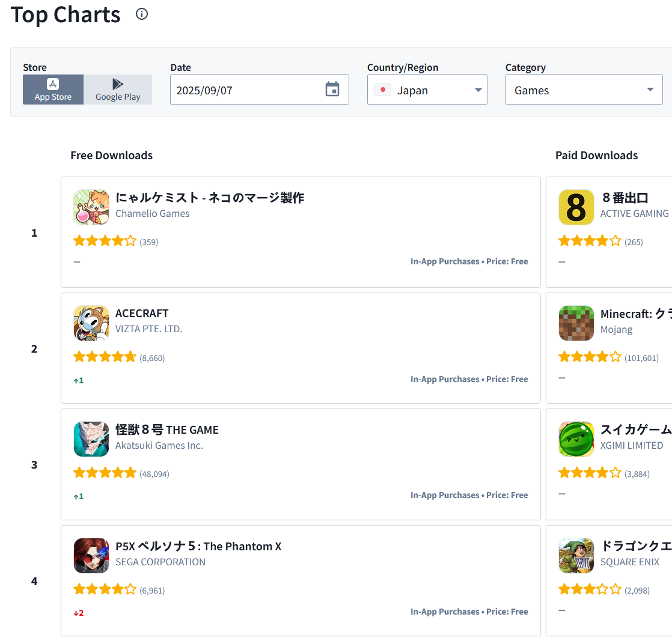This screenshot has height=638, width=672.
Task: Click the にゃルケミスト cat app icon
Action: (x=91, y=207)
